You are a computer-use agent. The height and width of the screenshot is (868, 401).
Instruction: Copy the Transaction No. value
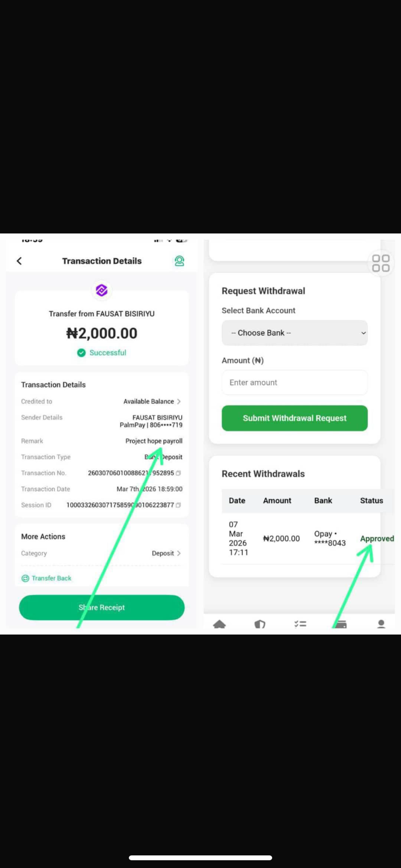178,473
